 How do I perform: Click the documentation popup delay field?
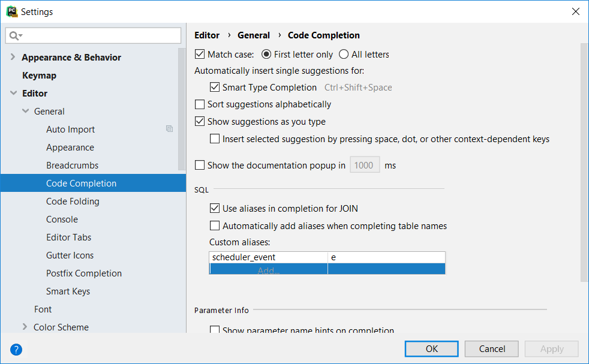point(364,166)
